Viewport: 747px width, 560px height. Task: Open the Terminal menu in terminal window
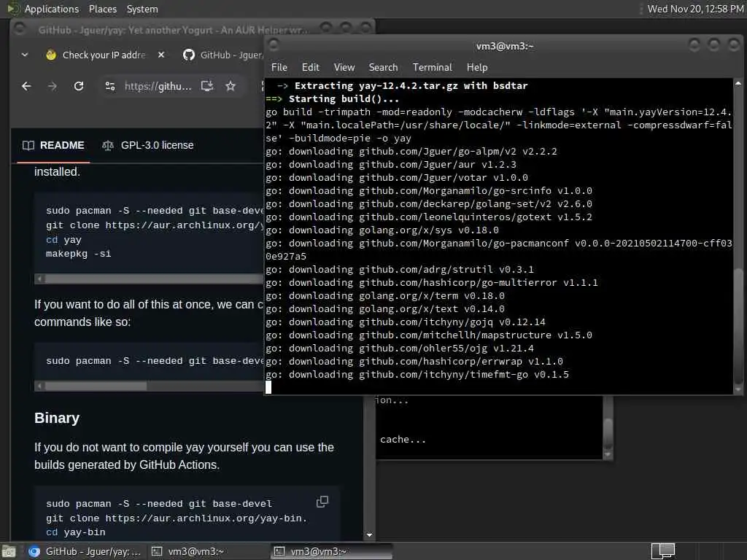[x=432, y=67]
